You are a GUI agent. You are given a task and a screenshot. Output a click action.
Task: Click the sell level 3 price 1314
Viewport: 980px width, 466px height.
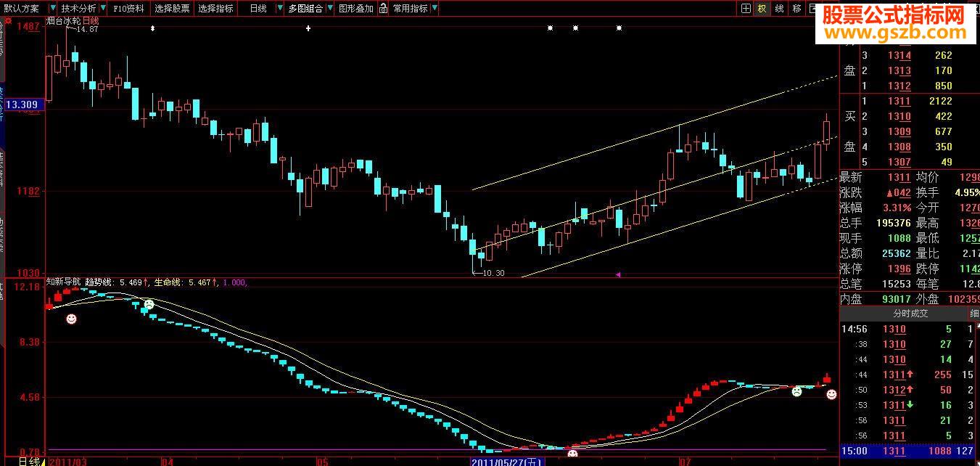point(899,55)
